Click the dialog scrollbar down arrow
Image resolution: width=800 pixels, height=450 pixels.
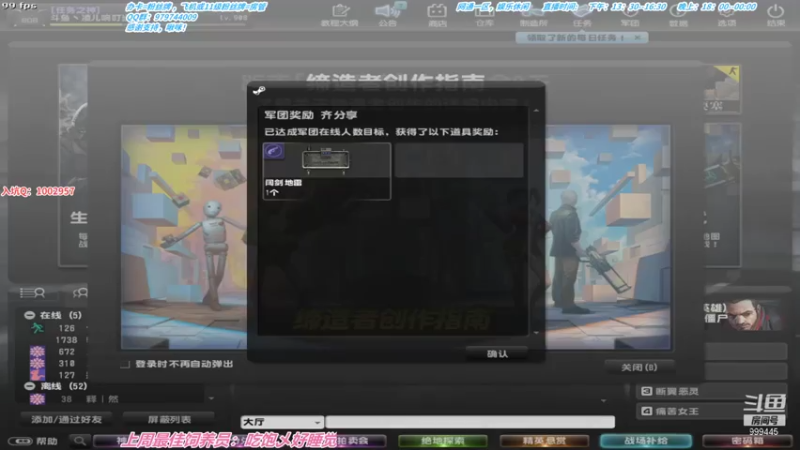pos(536,333)
